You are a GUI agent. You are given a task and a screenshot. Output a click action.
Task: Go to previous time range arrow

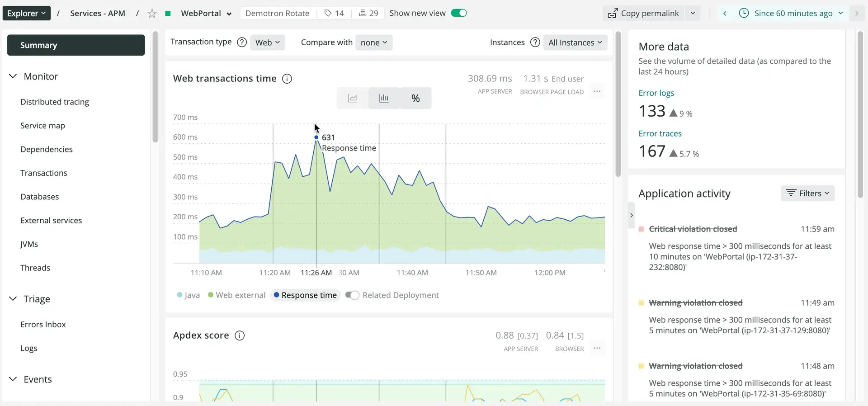point(725,13)
